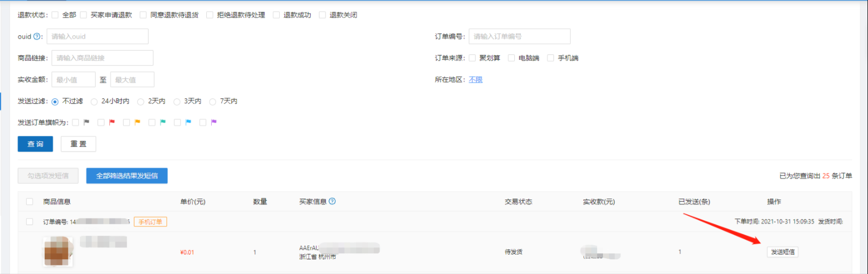This screenshot has width=868, height=274.
Task: Tick the 拒绝退款待处理 checkbox
Action: click(210, 15)
